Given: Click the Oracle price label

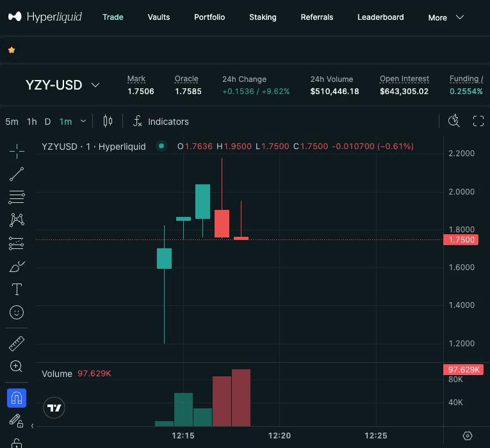Looking at the screenshot, I should pos(186,79).
